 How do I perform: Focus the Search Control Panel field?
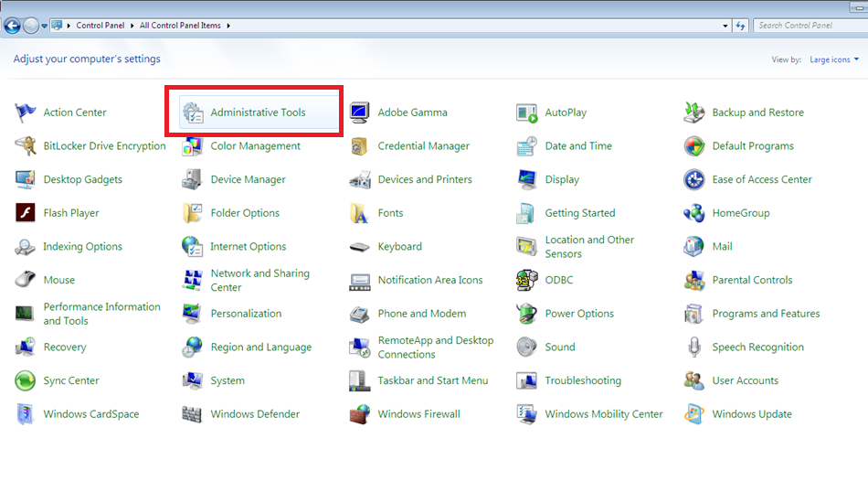(x=810, y=26)
